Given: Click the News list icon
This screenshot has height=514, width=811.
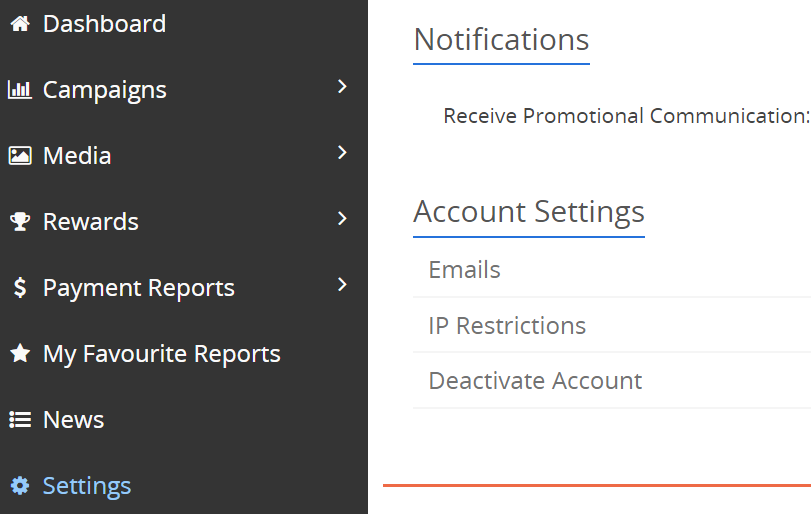Looking at the screenshot, I should click(x=19, y=420).
